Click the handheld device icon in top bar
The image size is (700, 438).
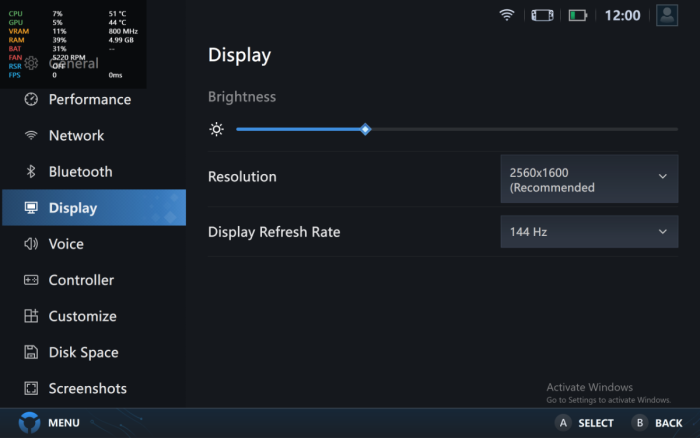point(541,15)
